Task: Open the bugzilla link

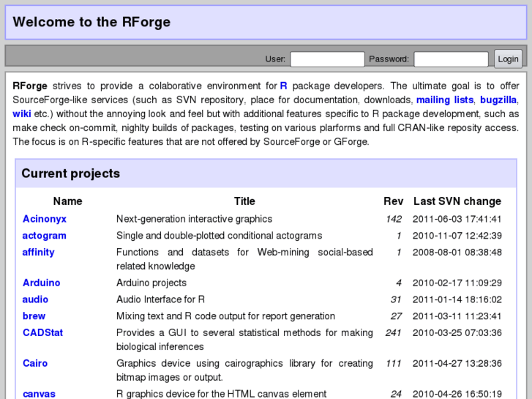Action: coord(498,100)
